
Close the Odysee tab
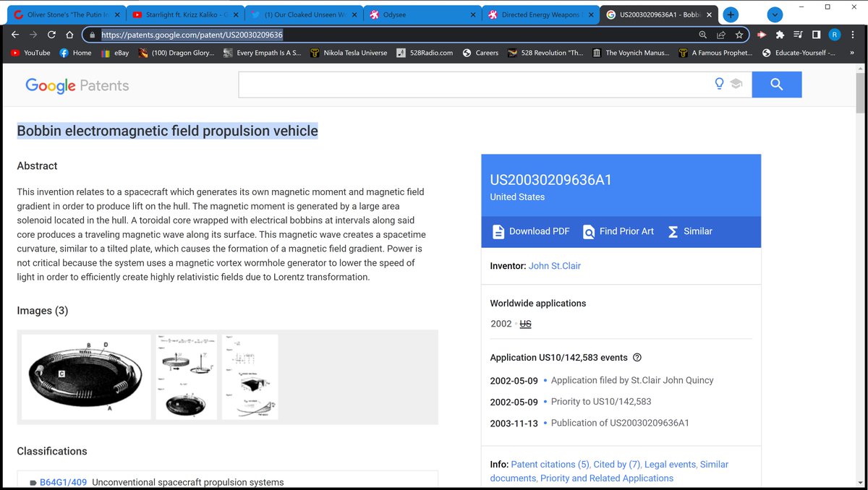pyautogui.click(x=473, y=14)
